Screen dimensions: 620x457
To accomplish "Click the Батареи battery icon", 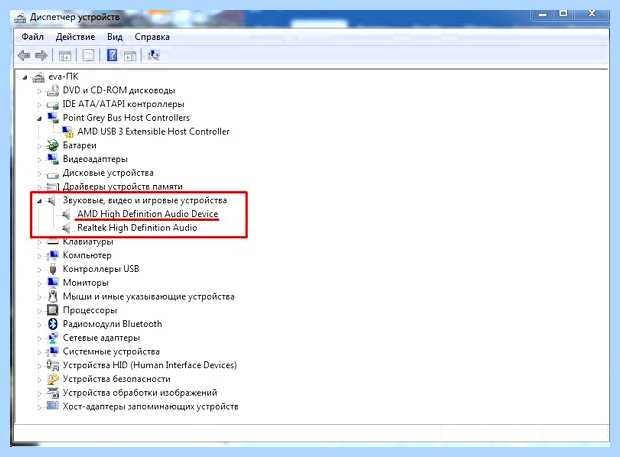I will coord(53,145).
